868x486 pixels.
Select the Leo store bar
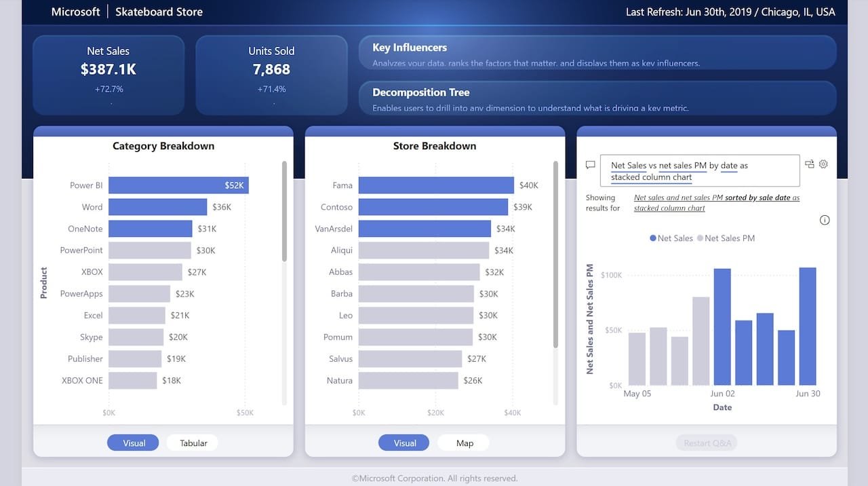(416, 316)
